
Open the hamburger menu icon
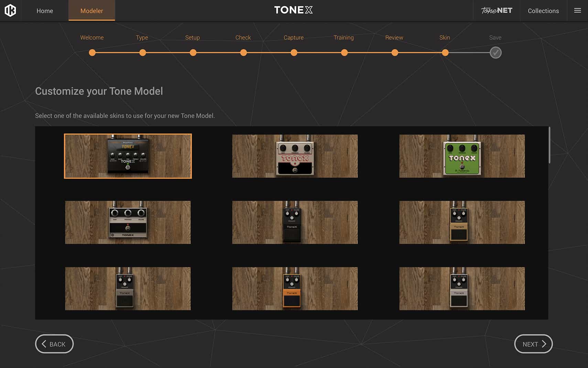[577, 11]
